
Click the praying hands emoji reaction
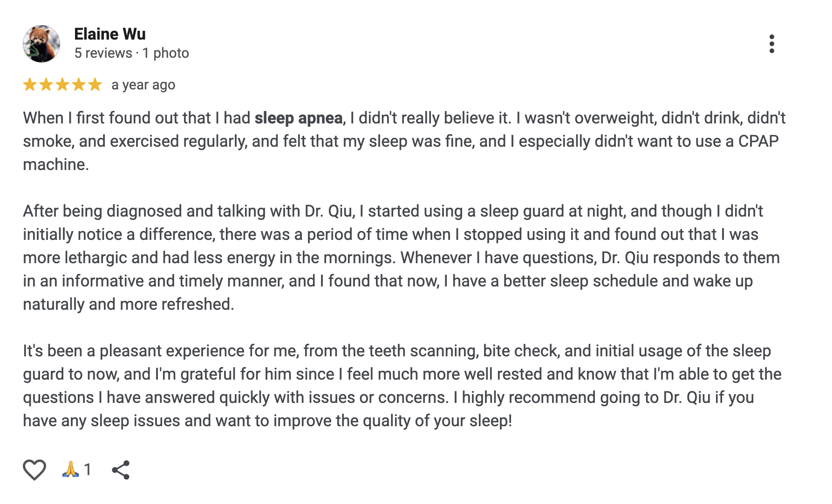pos(70,469)
